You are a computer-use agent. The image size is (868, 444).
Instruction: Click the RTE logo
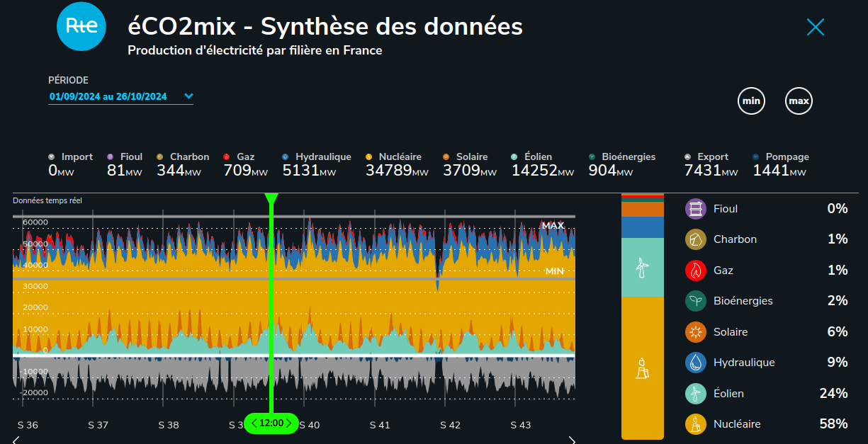(x=81, y=26)
